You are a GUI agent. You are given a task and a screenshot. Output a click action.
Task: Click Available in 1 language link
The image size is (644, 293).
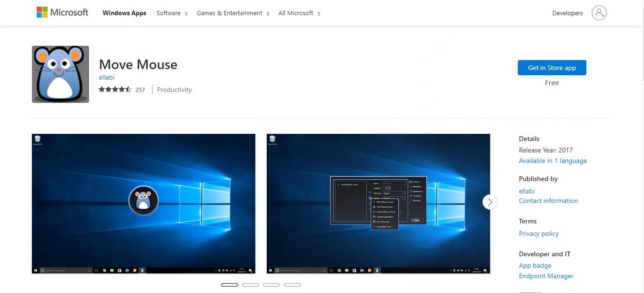click(553, 161)
